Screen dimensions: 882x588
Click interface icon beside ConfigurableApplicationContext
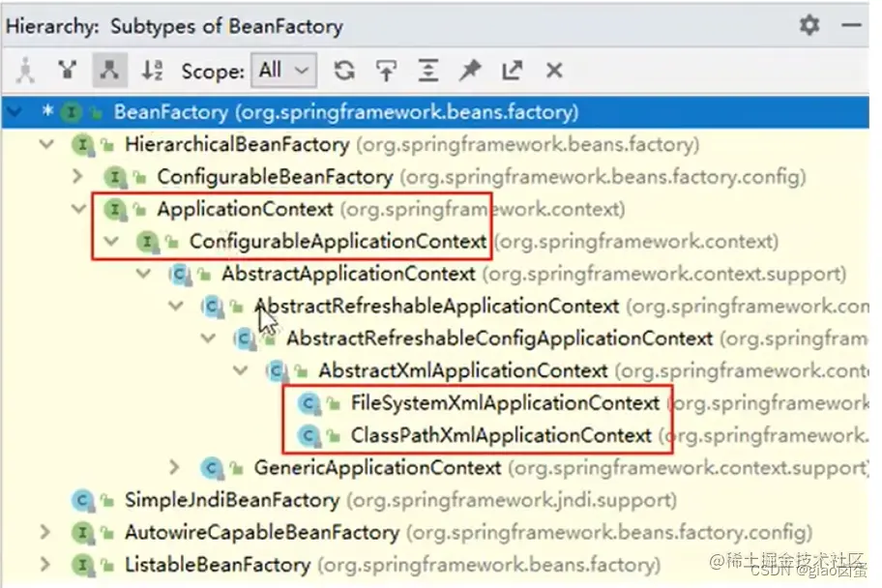coord(147,242)
